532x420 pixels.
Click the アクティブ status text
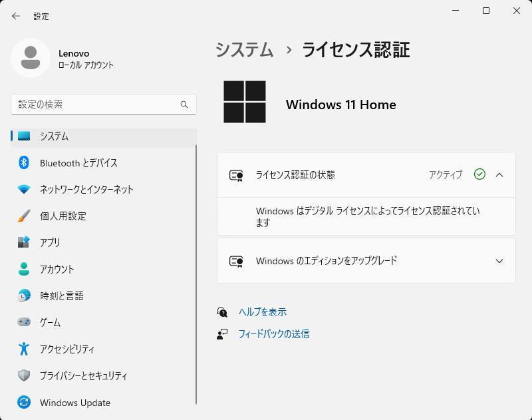point(446,174)
